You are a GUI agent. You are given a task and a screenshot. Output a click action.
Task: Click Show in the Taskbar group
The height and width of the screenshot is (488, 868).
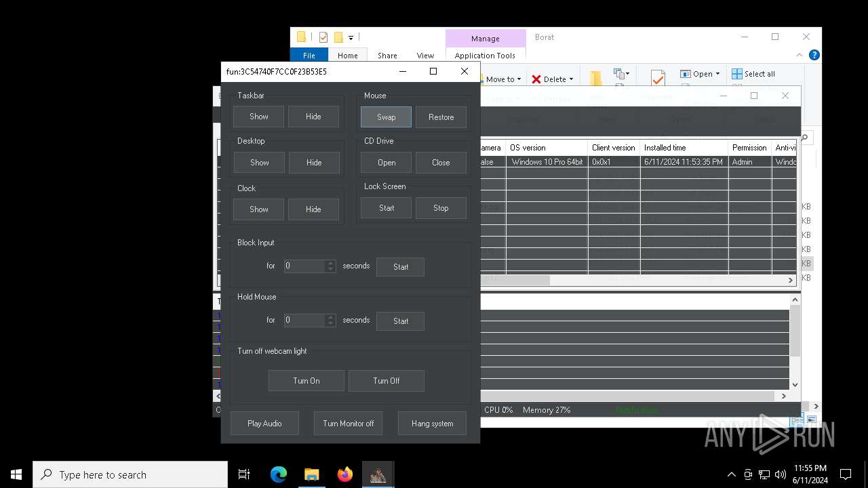pos(258,117)
